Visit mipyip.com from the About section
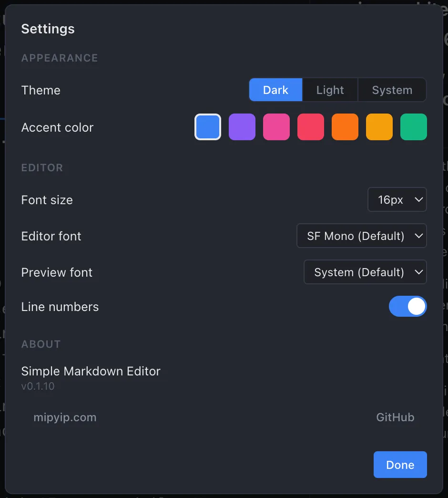This screenshot has height=498, width=448. point(65,417)
